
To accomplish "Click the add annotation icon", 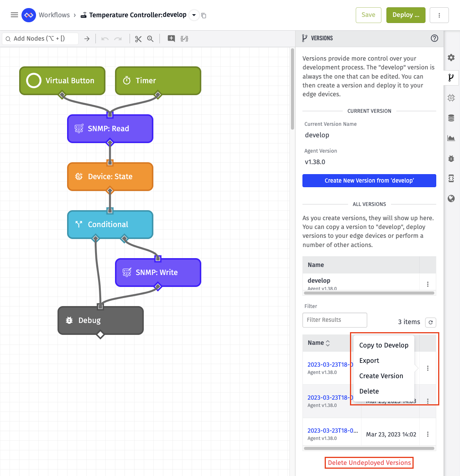I will tap(171, 38).
